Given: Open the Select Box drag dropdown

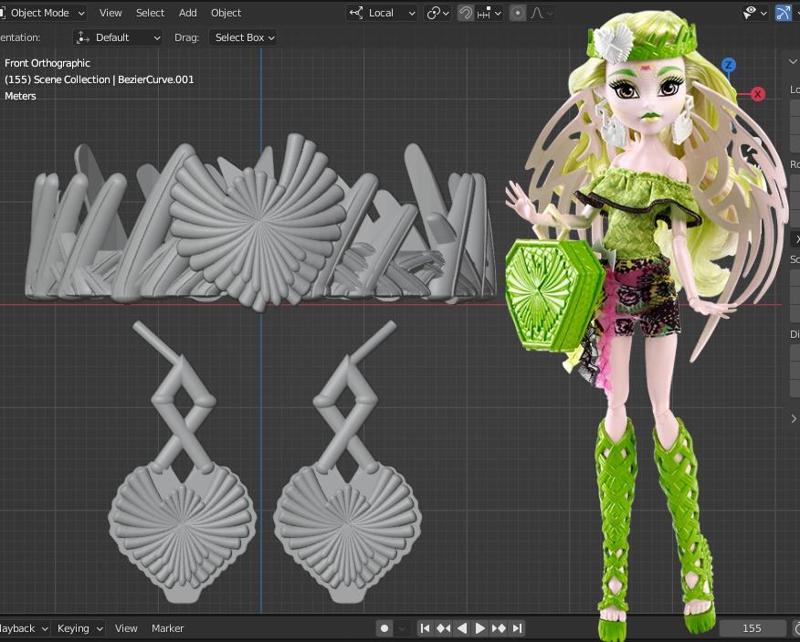Looking at the screenshot, I should click(x=243, y=37).
